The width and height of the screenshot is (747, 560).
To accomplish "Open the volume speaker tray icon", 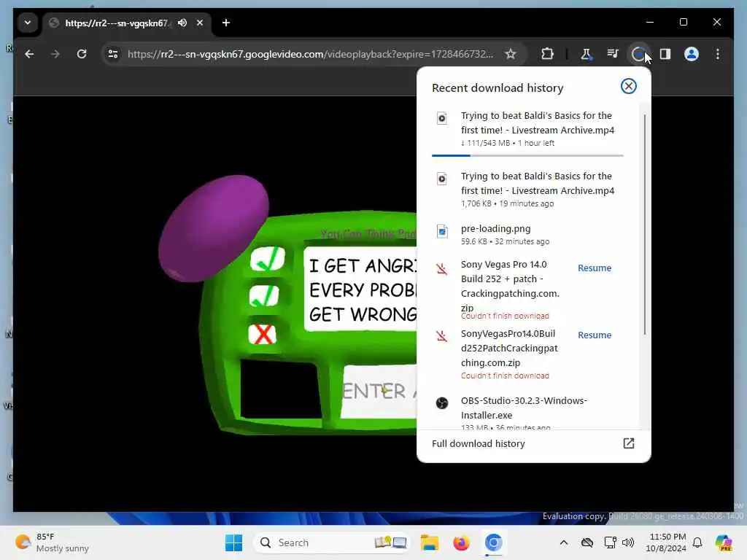I will pos(628,542).
